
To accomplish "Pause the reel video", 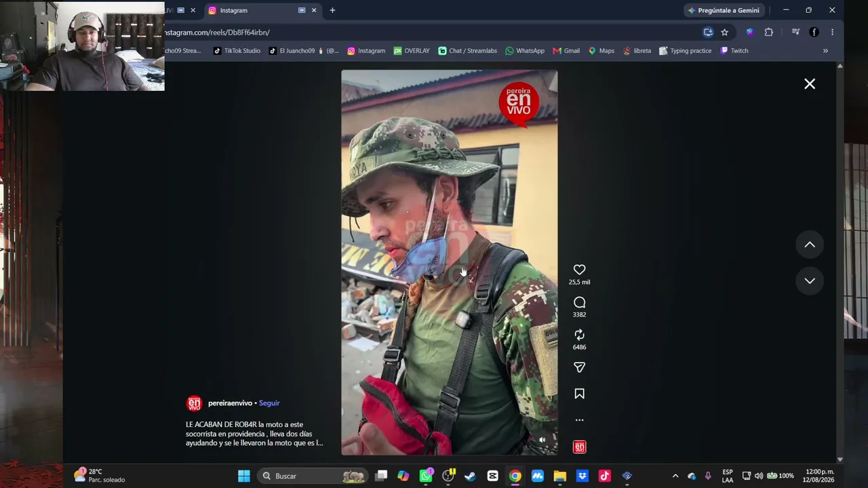I will 449,262.
